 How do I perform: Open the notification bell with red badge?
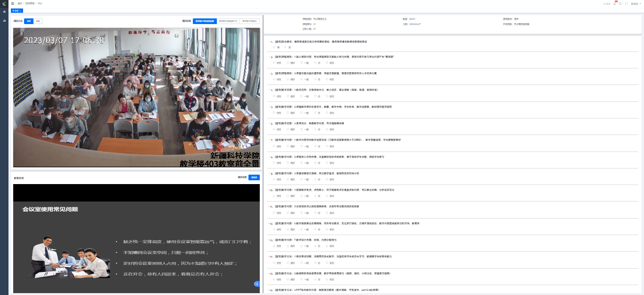[x=614, y=3]
